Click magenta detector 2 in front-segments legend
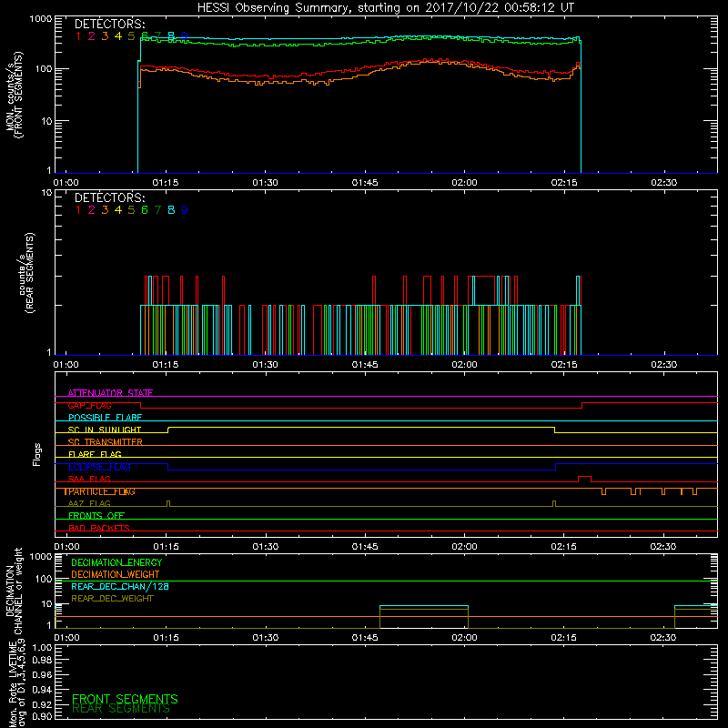728x728 pixels. click(92, 36)
